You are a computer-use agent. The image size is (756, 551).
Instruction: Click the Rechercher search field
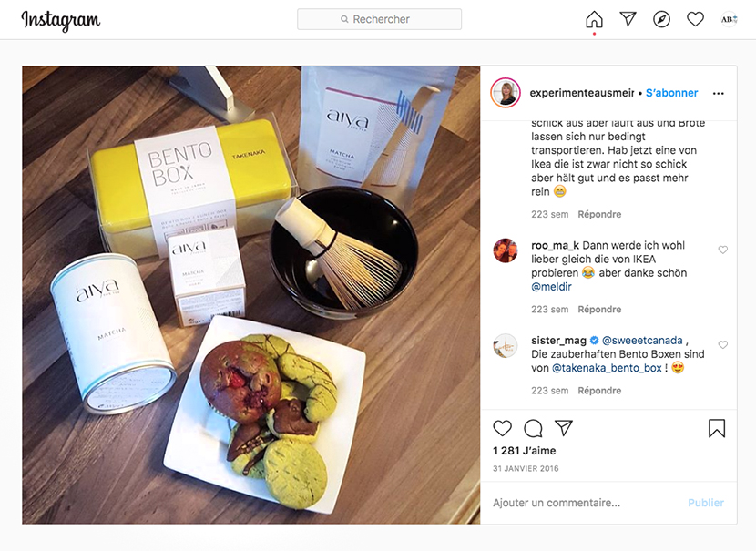[379, 19]
